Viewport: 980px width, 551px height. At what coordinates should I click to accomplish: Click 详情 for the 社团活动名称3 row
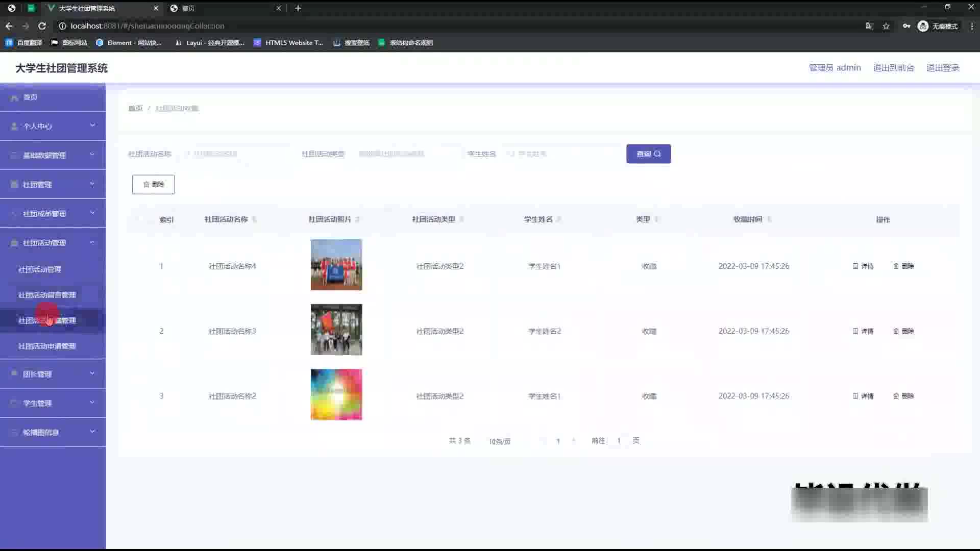(x=863, y=331)
